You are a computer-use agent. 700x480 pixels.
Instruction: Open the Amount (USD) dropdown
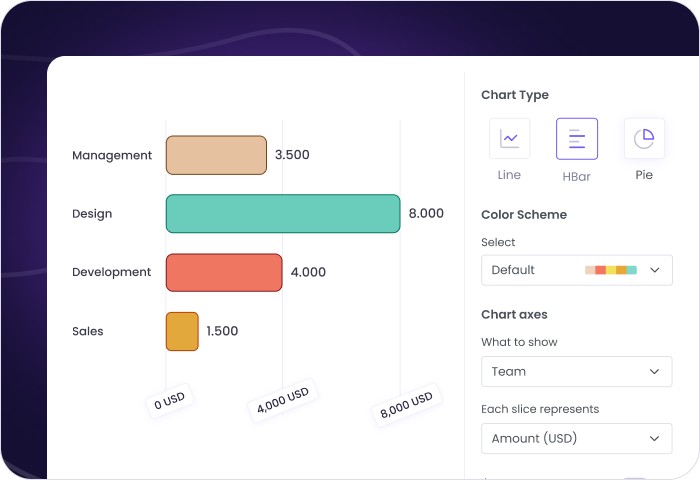(576, 438)
